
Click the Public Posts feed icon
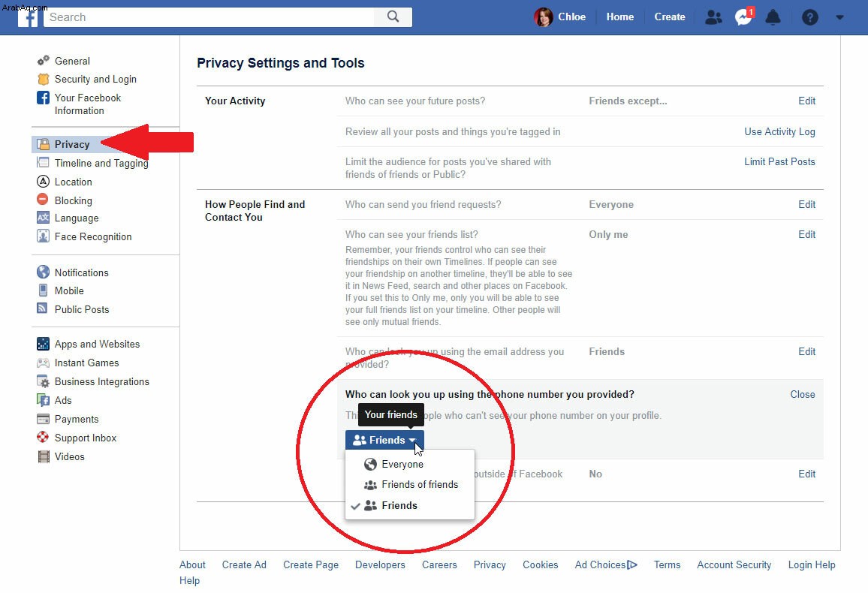coord(43,308)
